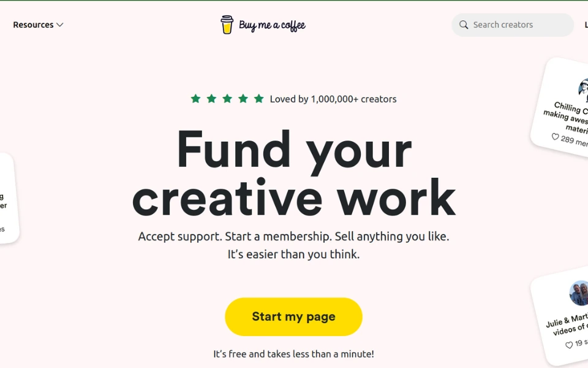Image resolution: width=588 pixels, height=368 pixels.
Task: Click the Start my page button
Action: pyautogui.click(x=293, y=316)
